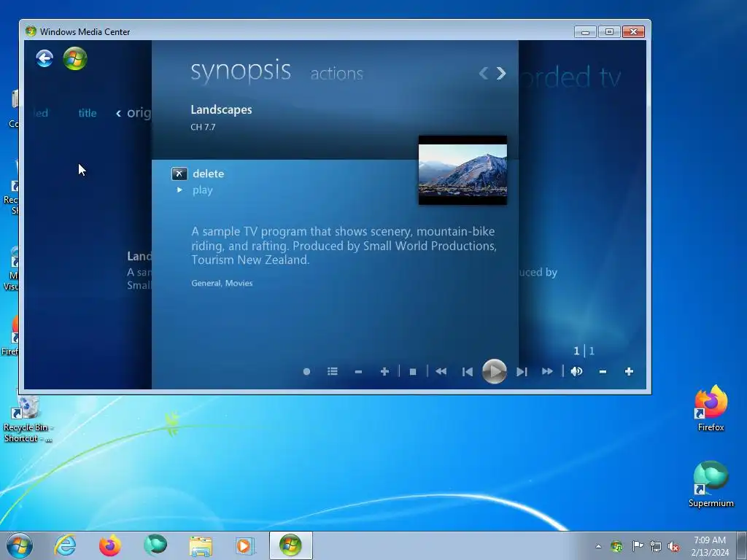Open the network tray icon
This screenshot has height=560, width=747.
(656, 547)
